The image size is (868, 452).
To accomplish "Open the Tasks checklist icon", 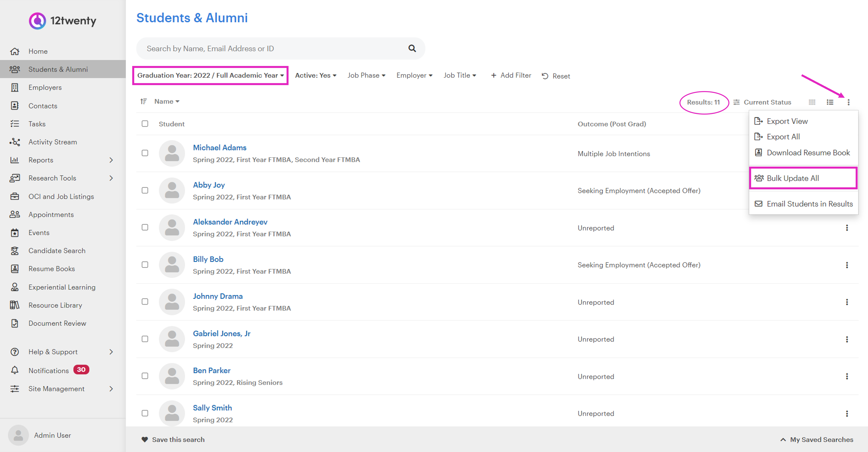I will pos(15,124).
